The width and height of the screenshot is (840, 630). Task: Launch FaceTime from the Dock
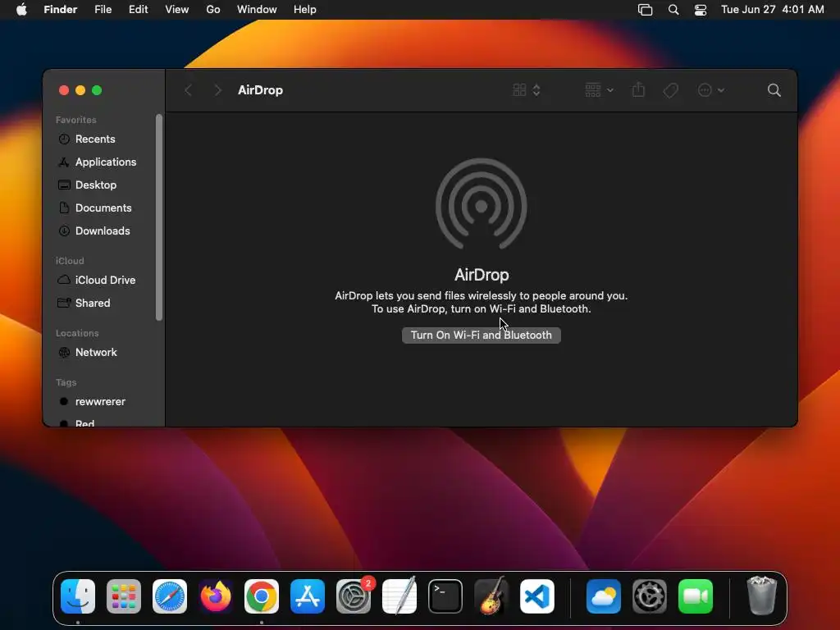click(x=696, y=596)
